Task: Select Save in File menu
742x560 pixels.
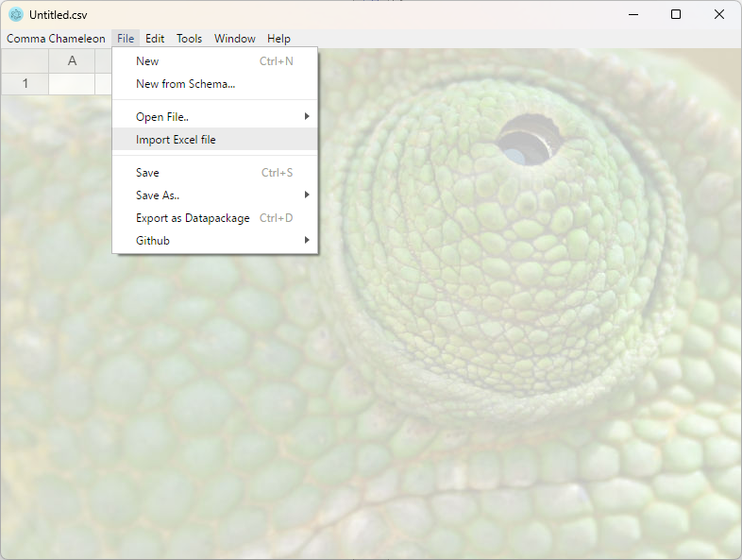Action: pos(215,172)
